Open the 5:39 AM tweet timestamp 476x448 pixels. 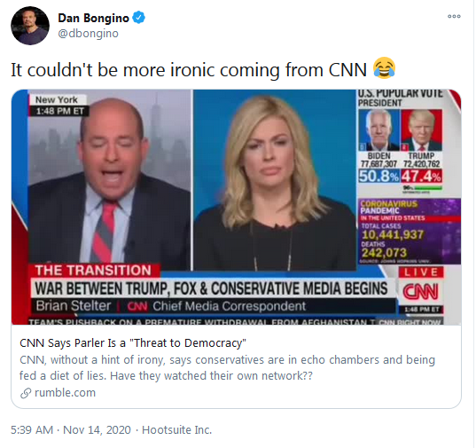32,429
